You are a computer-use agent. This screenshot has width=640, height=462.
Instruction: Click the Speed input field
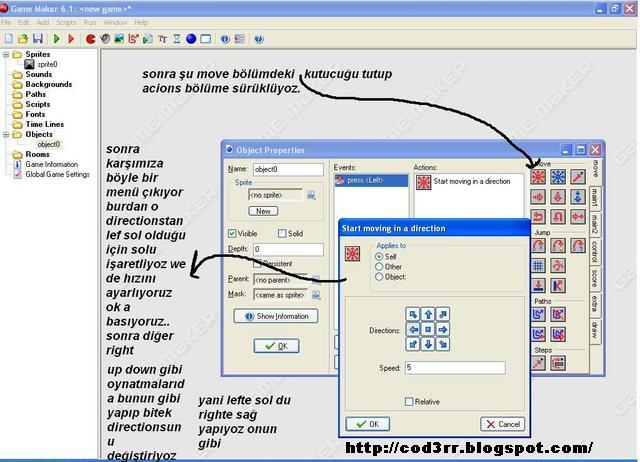(x=455, y=368)
